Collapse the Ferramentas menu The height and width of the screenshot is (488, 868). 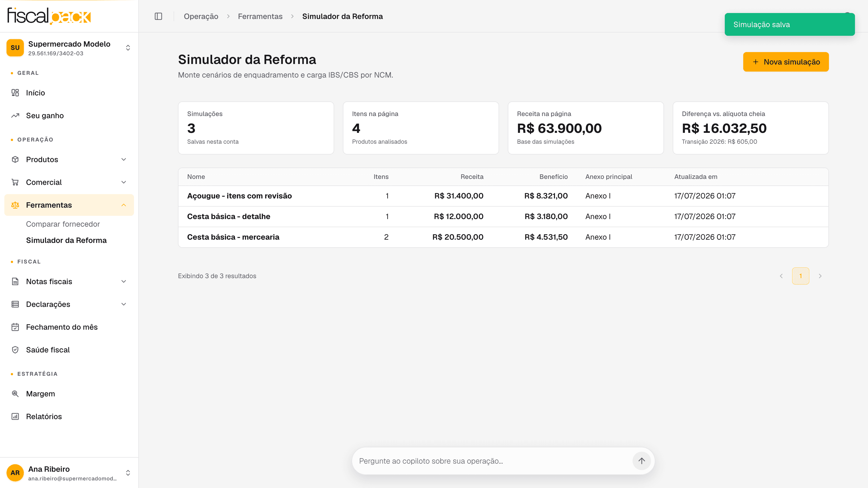click(124, 205)
